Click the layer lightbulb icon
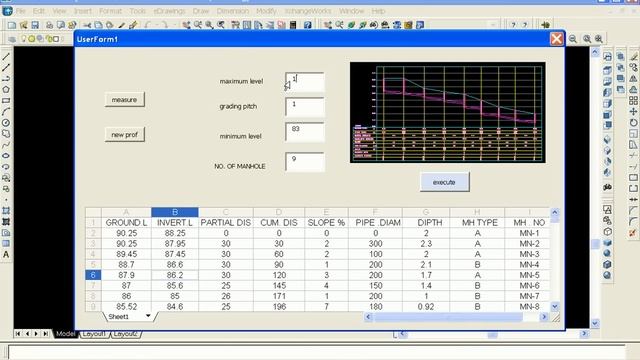The image size is (640, 360). tap(23, 39)
